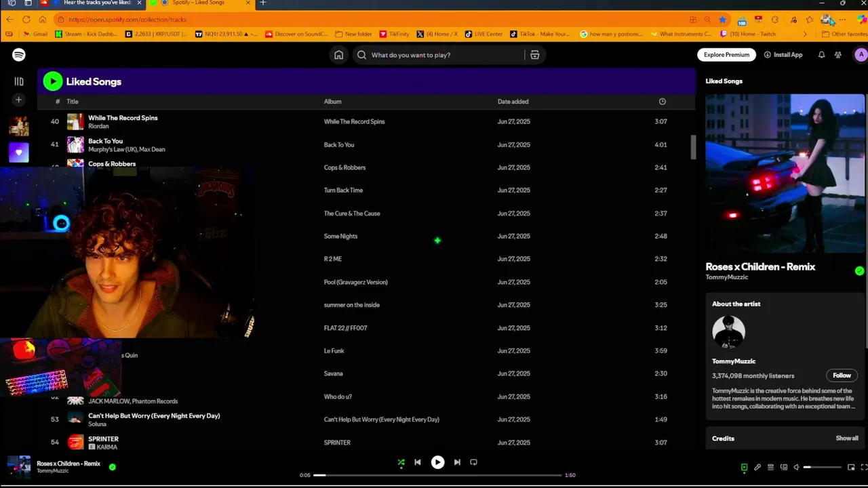Adjust the volume slider
Viewport: 868px width, 488px height.
tap(822, 468)
